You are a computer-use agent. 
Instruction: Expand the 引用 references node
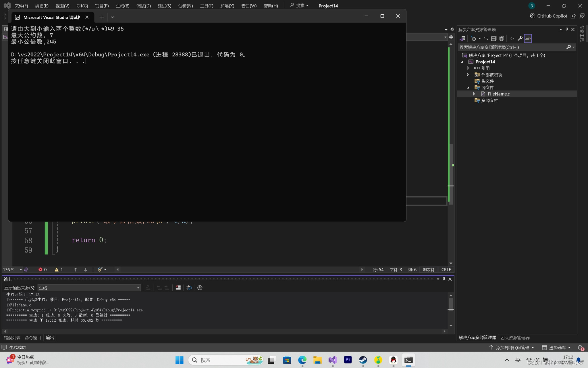click(468, 68)
